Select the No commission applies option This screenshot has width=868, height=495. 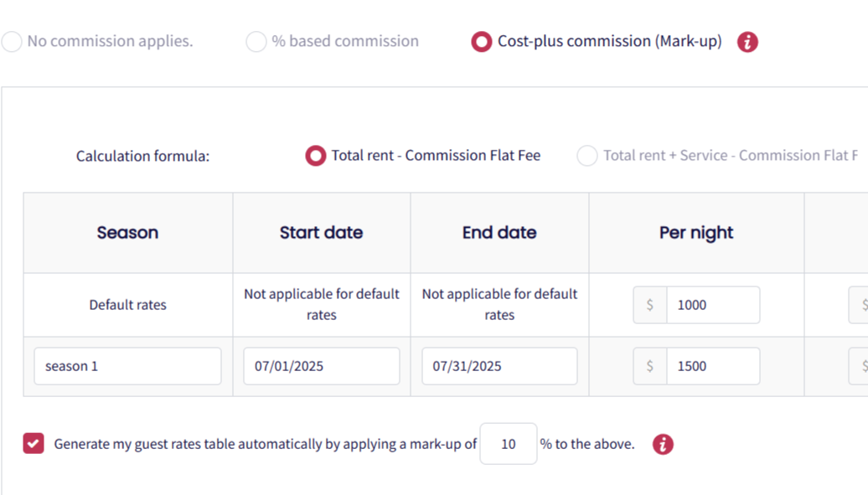pyautogui.click(x=12, y=42)
